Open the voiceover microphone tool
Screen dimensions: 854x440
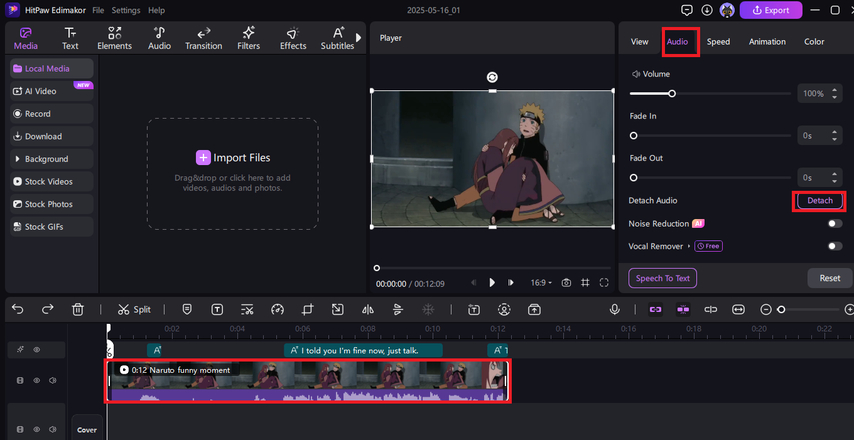click(616, 310)
